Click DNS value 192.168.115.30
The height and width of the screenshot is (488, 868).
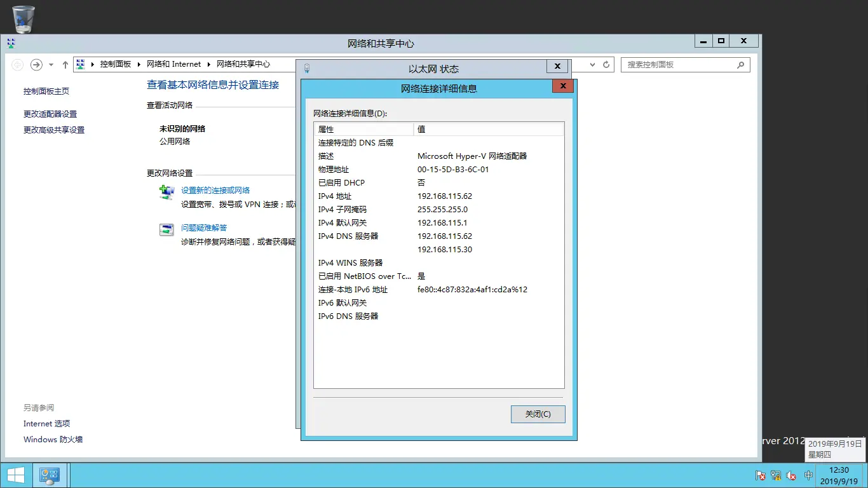click(445, 250)
